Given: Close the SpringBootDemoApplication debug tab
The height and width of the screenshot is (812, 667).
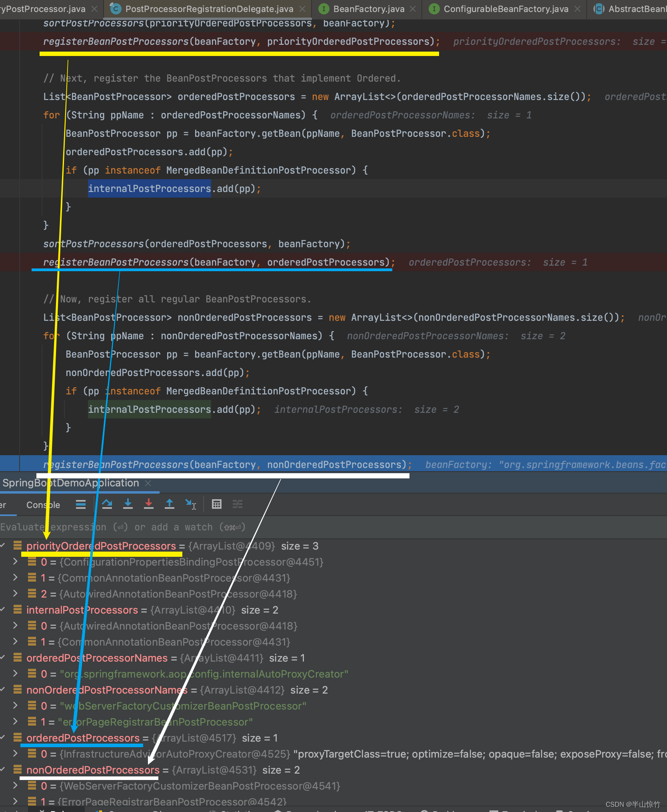Looking at the screenshot, I should click(148, 483).
